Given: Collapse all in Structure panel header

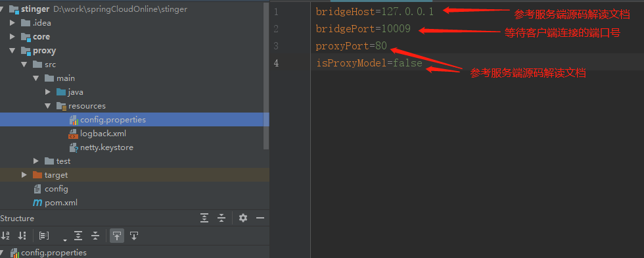Looking at the screenshot, I should click(221, 218).
